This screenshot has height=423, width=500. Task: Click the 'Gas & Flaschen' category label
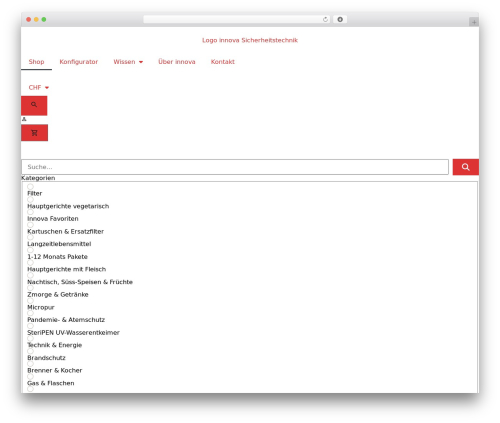[x=51, y=383]
